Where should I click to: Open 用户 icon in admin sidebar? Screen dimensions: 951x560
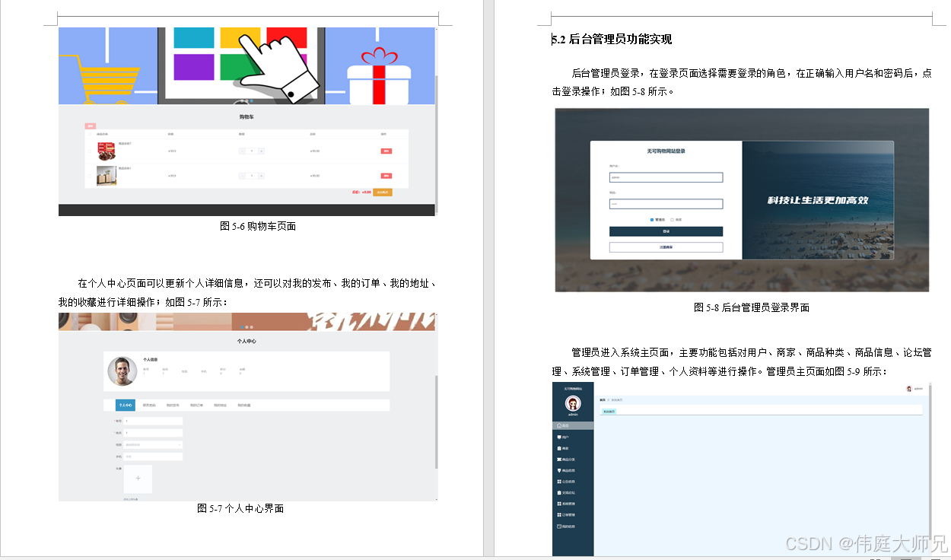559,437
